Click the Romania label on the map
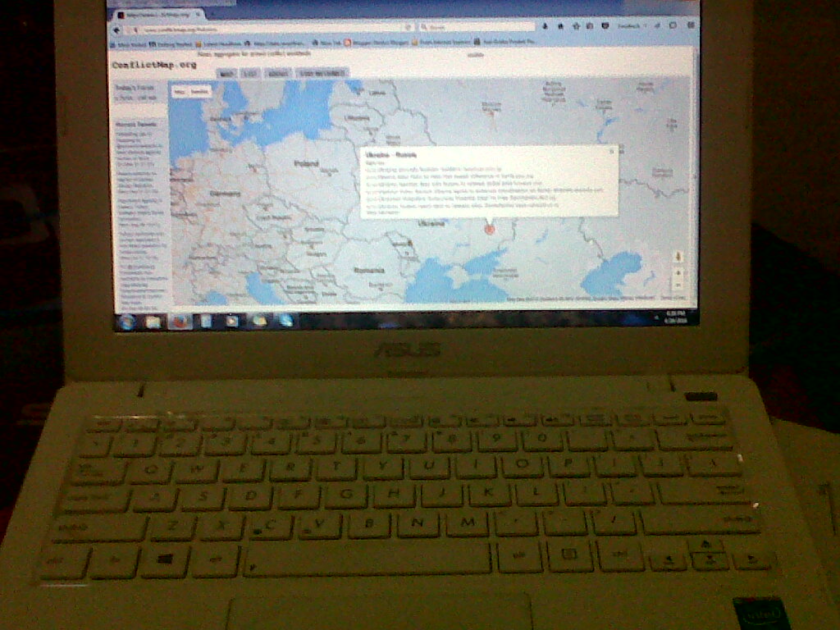The height and width of the screenshot is (630, 840). (x=370, y=270)
